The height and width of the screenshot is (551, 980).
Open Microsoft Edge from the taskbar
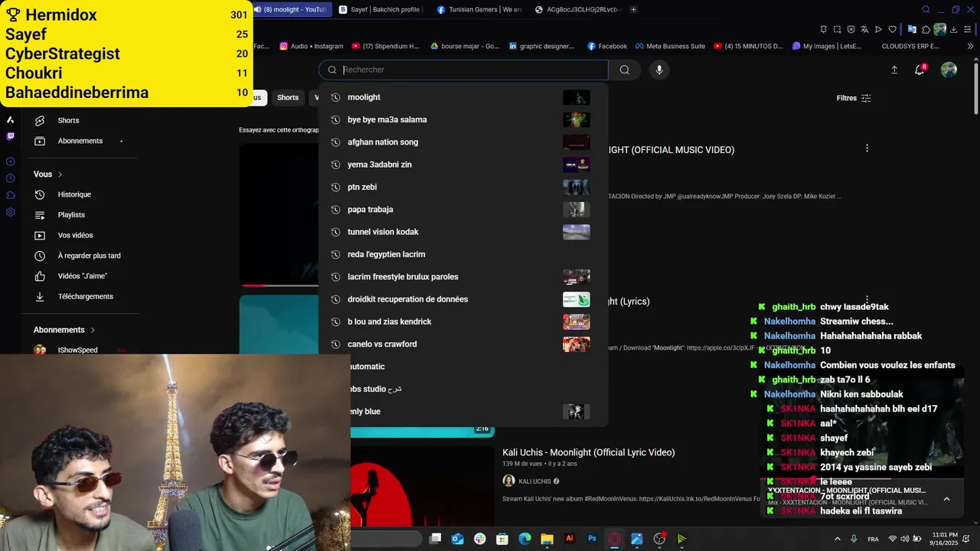click(524, 539)
